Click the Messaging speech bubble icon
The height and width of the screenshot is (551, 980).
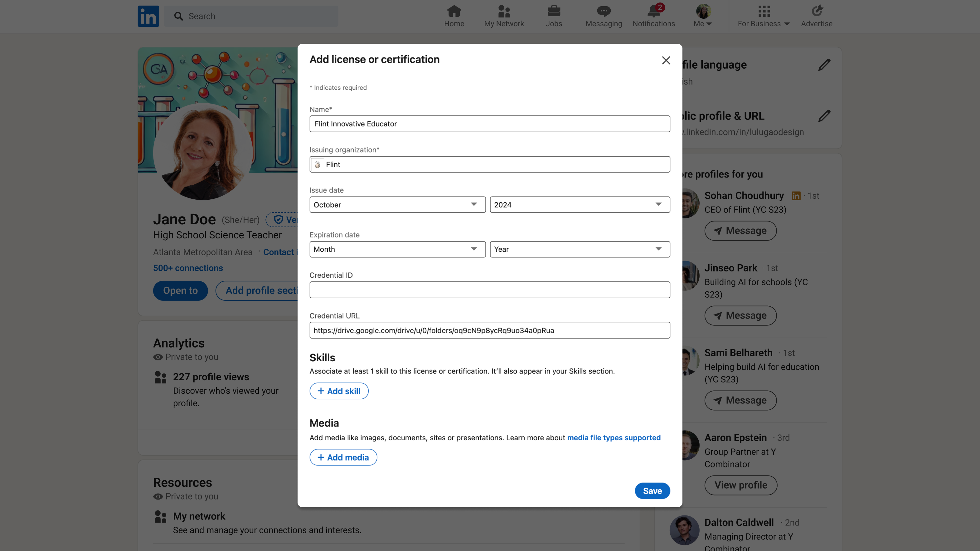(603, 11)
